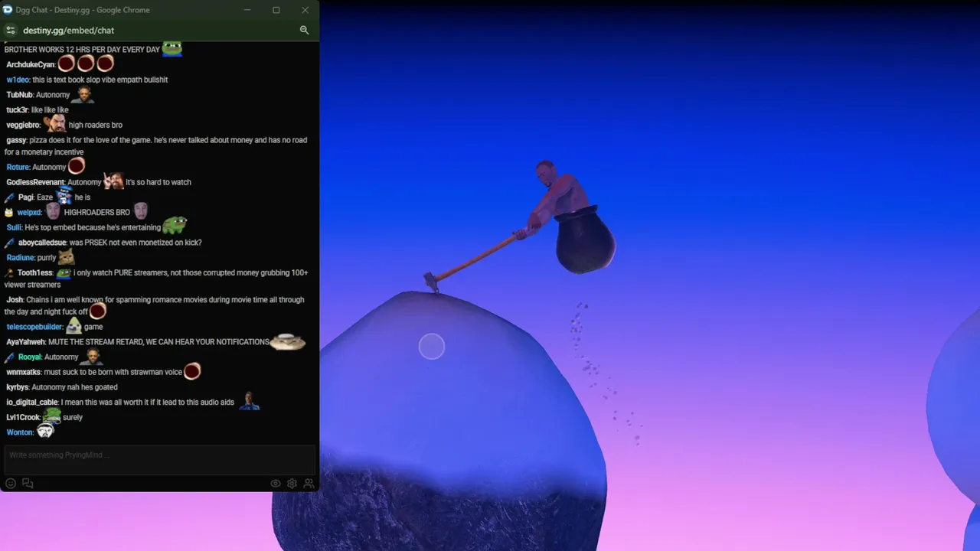Viewport: 980px width, 551px height.
Task: Click the telescopebuilder username
Action: 34,327
